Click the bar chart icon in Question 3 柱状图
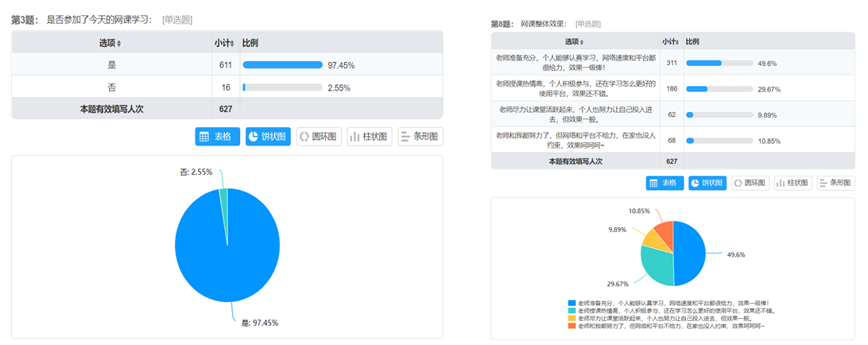This screenshot has width=868, height=345. [355, 137]
